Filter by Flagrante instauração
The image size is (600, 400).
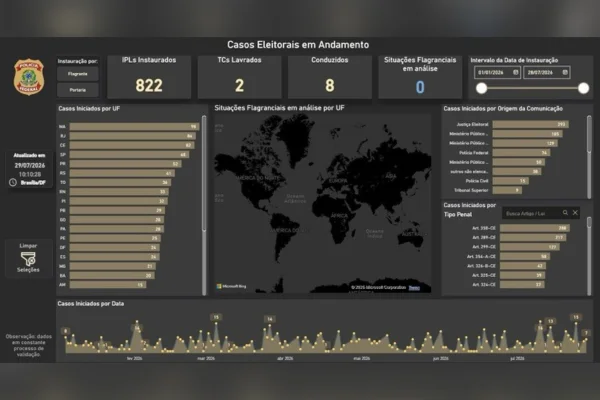78,74
